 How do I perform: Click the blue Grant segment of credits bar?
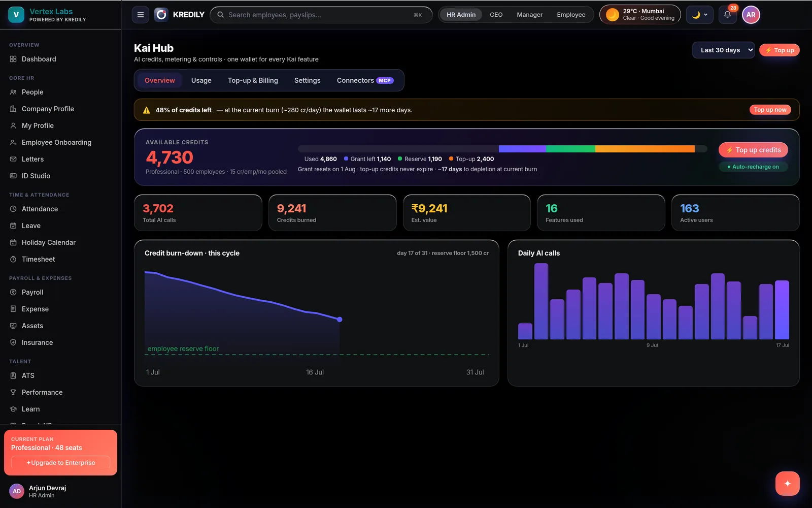pos(522,149)
